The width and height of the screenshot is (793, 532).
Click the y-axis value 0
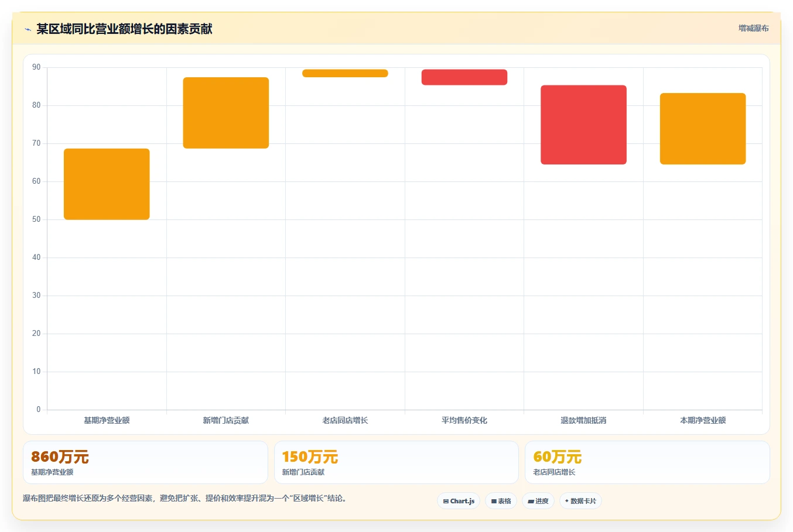[39, 410]
